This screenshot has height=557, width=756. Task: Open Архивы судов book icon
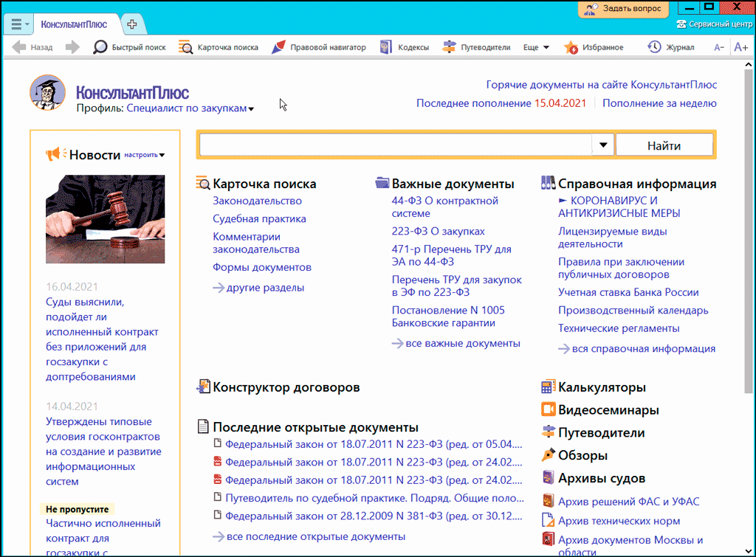(x=549, y=477)
